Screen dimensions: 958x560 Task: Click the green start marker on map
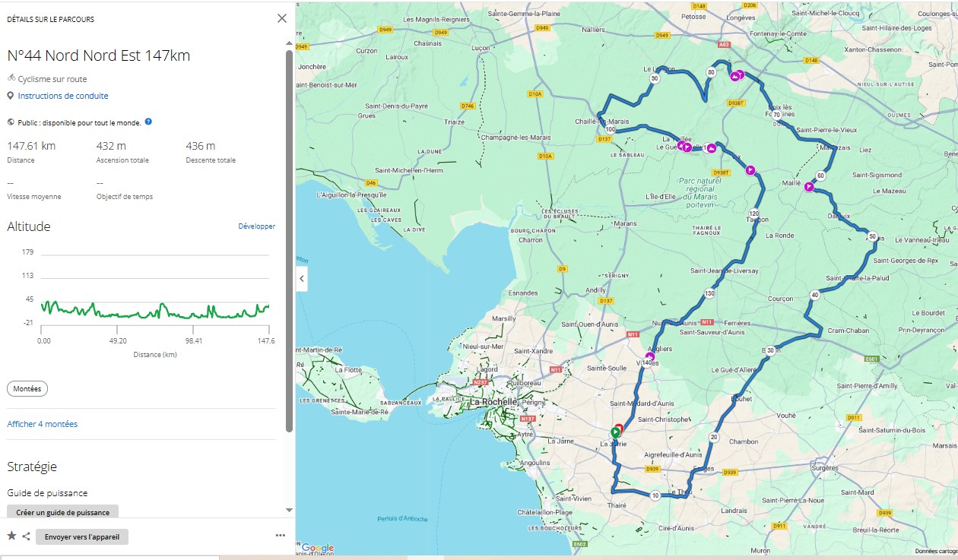pyautogui.click(x=615, y=431)
